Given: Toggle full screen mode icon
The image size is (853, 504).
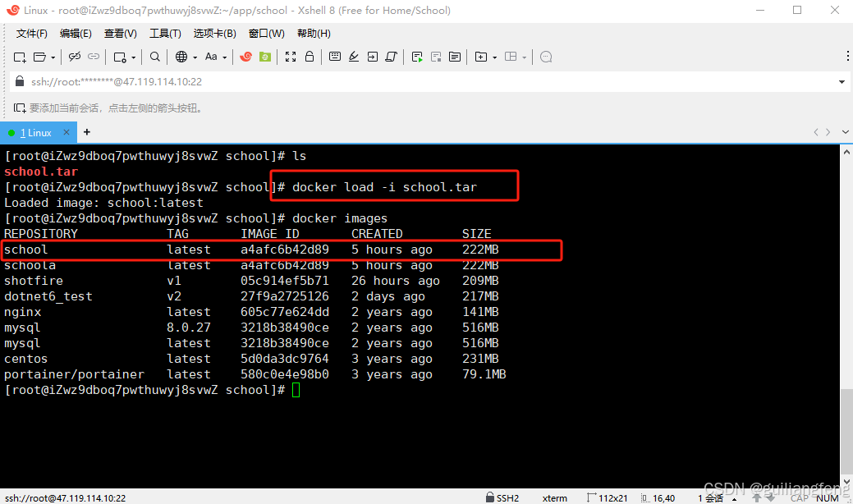Looking at the screenshot, I should 289,57.
